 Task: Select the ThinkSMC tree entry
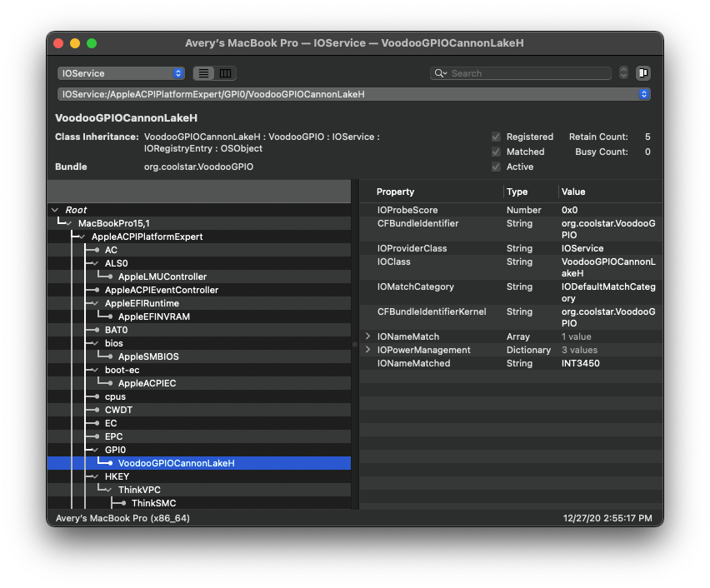153,503
